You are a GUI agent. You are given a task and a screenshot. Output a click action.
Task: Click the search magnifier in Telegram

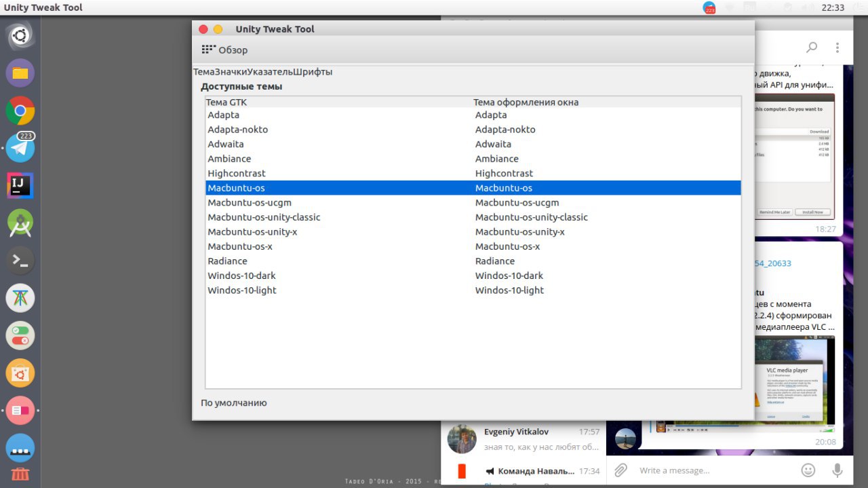[812, 48]
